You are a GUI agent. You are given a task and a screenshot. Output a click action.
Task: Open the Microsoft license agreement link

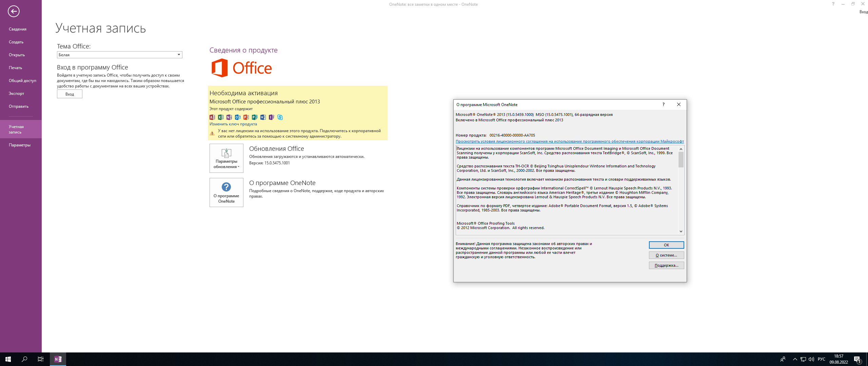(x=570, y=142)
